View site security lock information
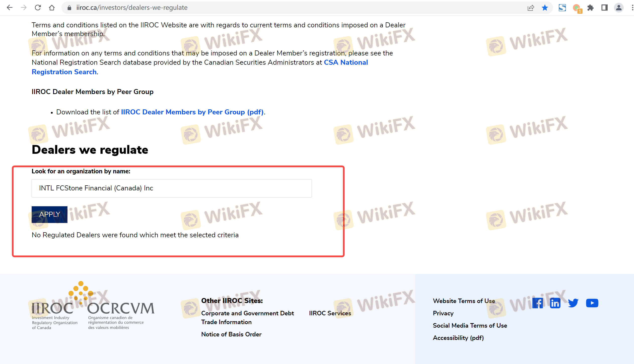 [x=69, y=8]
